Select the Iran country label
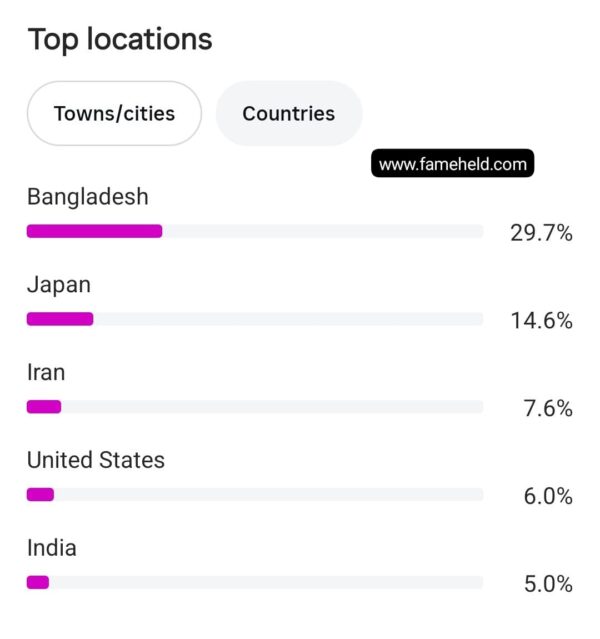This screenshot has height=639, width=600. click(x=46, y=372)
